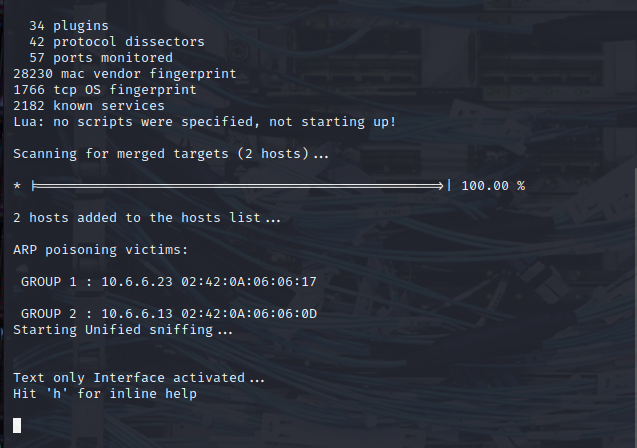This screenshot has height=448, width=637.
Task: Click the '42 protocol dissectors' line
Action: tap(117, 42)
